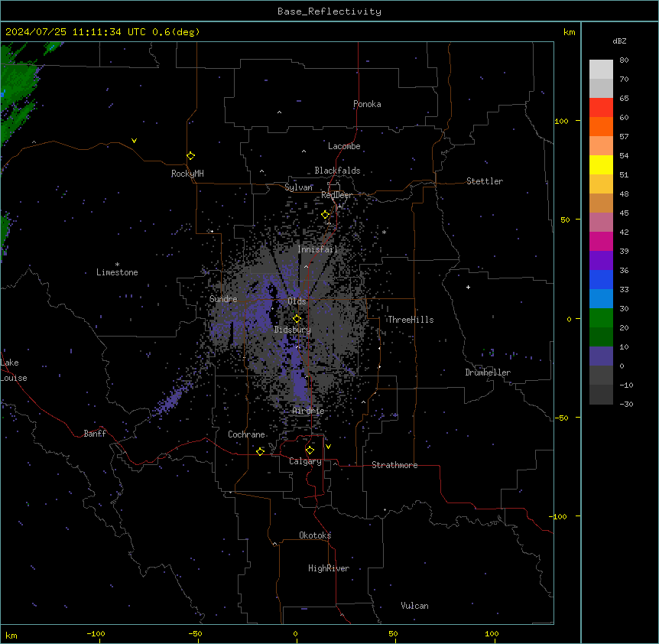Click the Lacombe city label
The height and width of the screenshot is (644, 659).
tap(344, 146)
